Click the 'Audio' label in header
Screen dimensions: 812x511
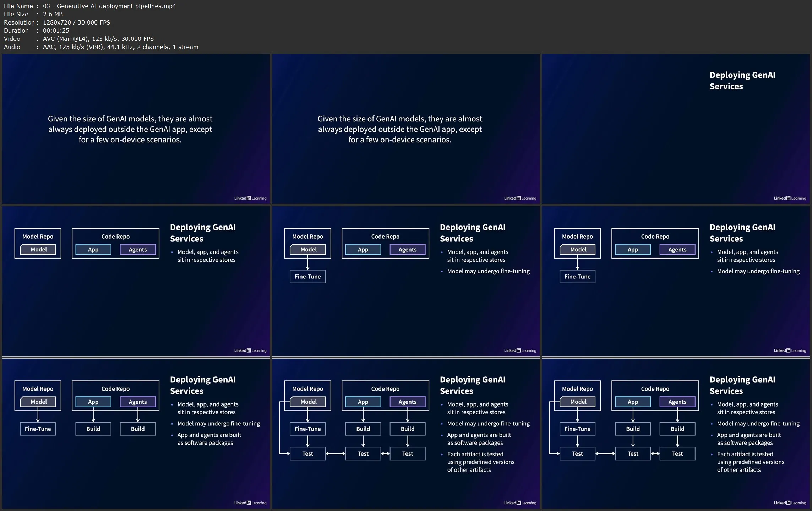12,47
